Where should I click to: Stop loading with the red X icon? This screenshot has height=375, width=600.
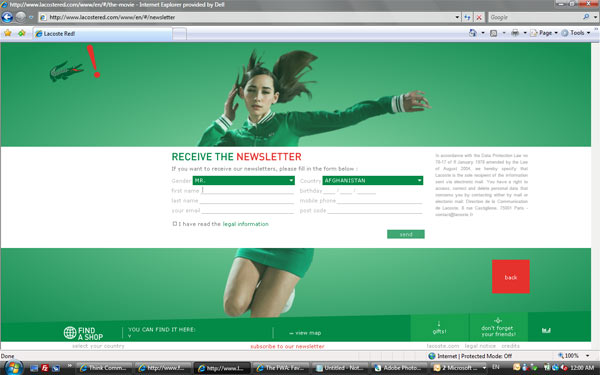click(x=479, y=17)
